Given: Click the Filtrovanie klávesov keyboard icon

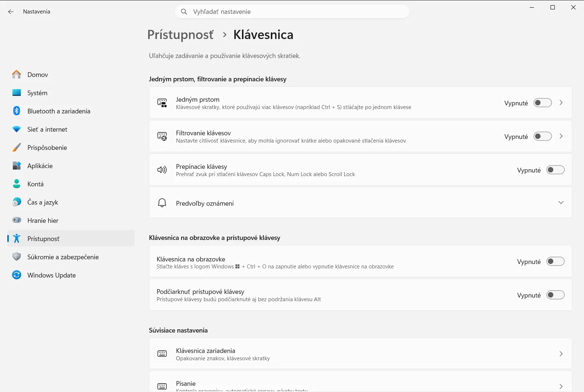Looking at the screenshot, I should (x=162, y=136).
